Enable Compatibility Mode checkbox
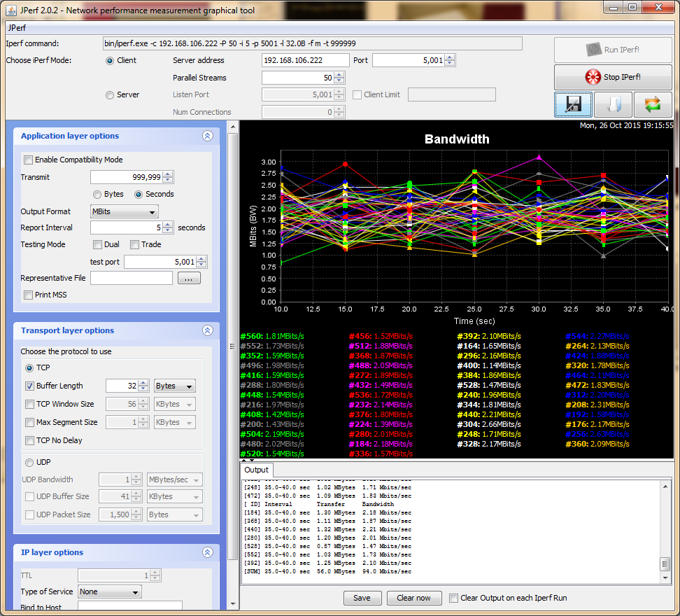This screenshot has width=680, height=616. pos(29,160)
